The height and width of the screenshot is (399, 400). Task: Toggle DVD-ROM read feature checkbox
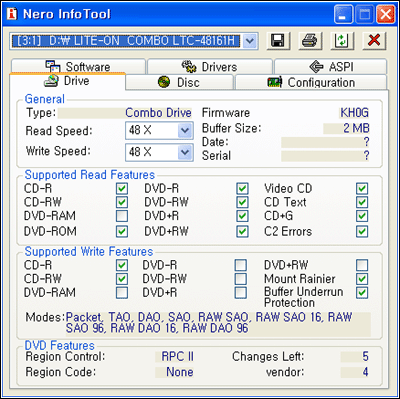coord(122,231)
